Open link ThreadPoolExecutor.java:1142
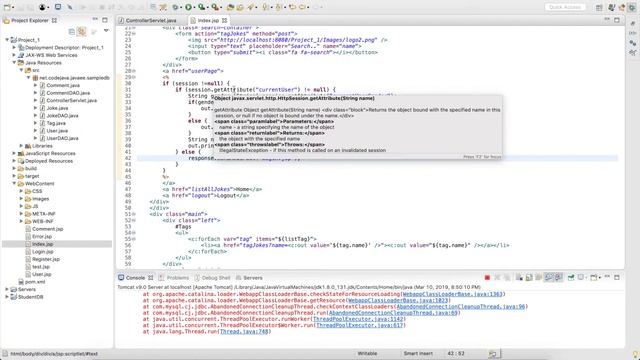This screenshot has height=360, width=640. tap(358, 319)
